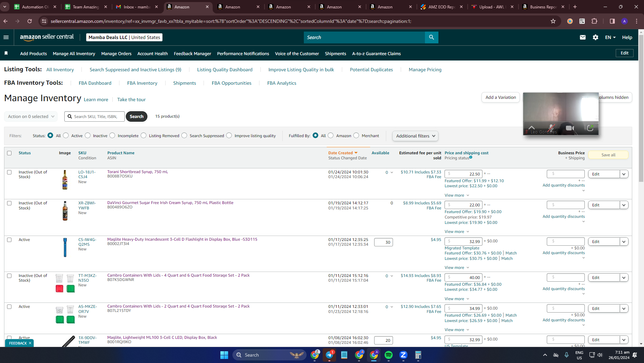Open the Chrome profile avatar
Image resolution: width=644 pixels, height=363 pixels.
tap(624, 21)
